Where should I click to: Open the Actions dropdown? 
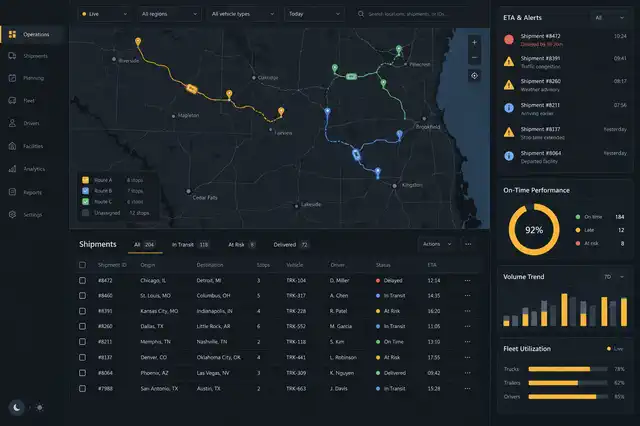(x=437, y=244)
